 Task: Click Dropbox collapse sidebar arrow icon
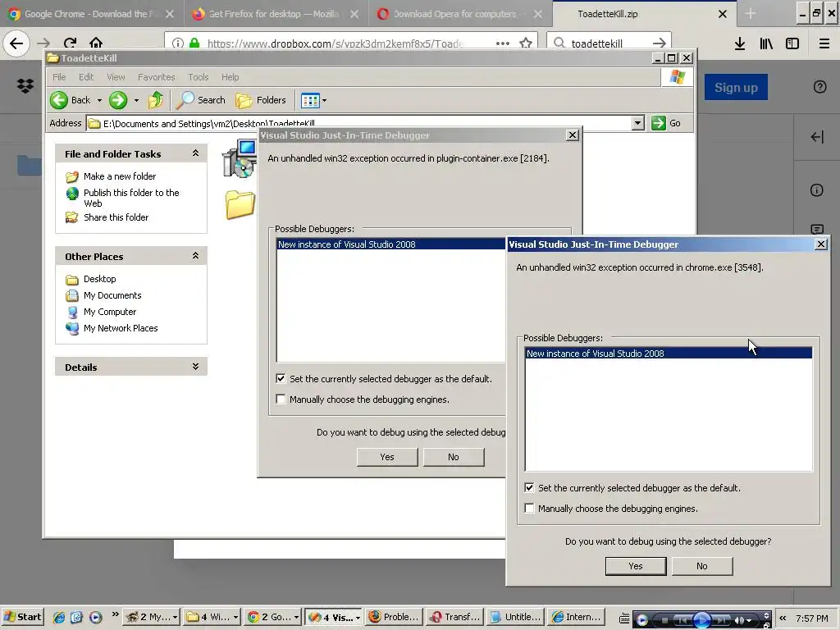(817, 137)
